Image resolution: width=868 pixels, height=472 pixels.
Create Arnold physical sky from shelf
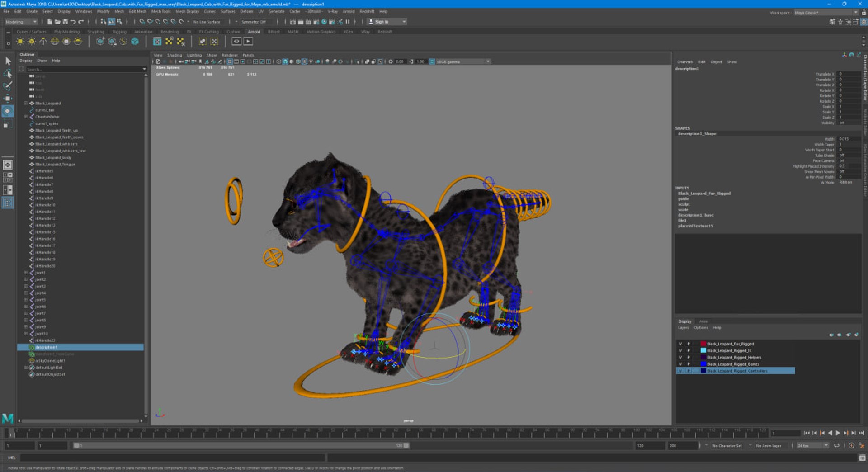(78, 42)
